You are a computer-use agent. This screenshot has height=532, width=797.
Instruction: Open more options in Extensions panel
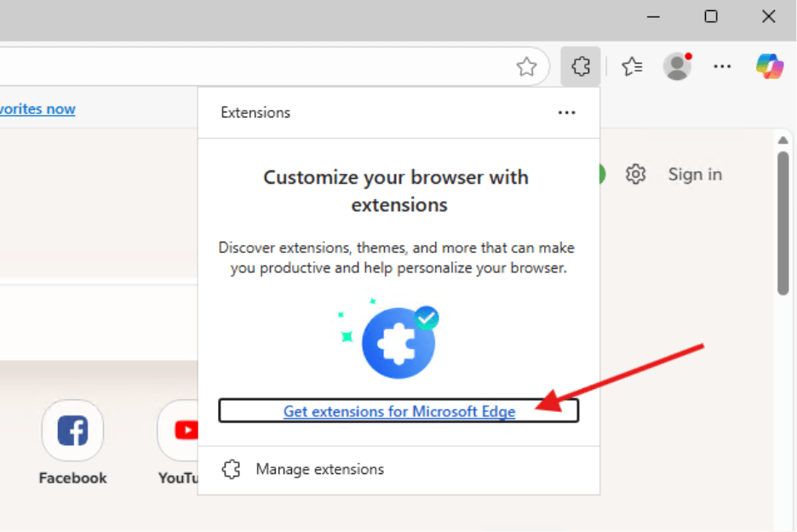tap(566, 112)
